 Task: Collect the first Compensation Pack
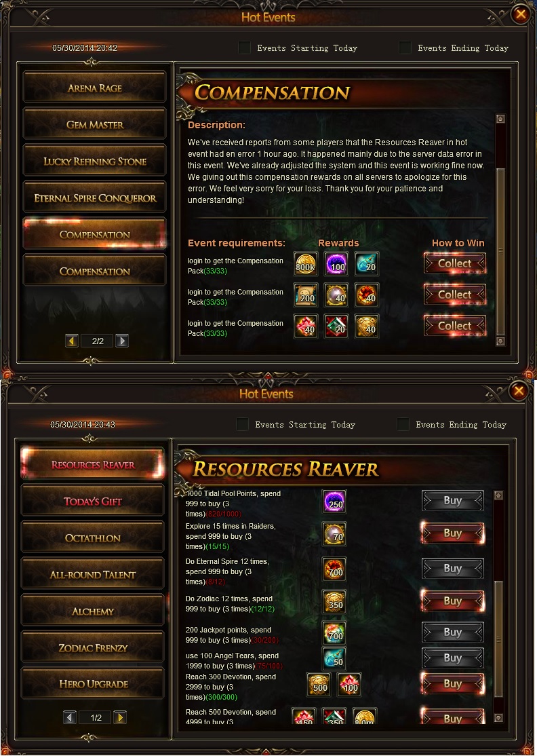point(455,263)
